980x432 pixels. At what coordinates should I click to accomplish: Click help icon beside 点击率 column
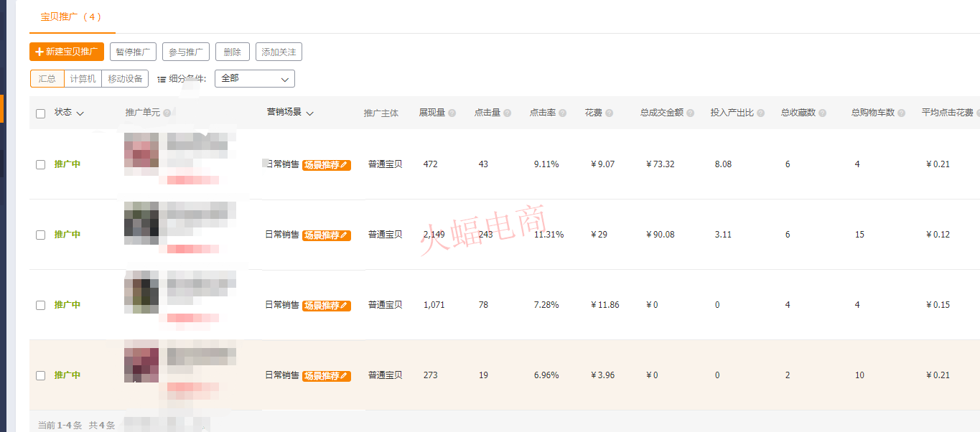(x=563, y=113)
